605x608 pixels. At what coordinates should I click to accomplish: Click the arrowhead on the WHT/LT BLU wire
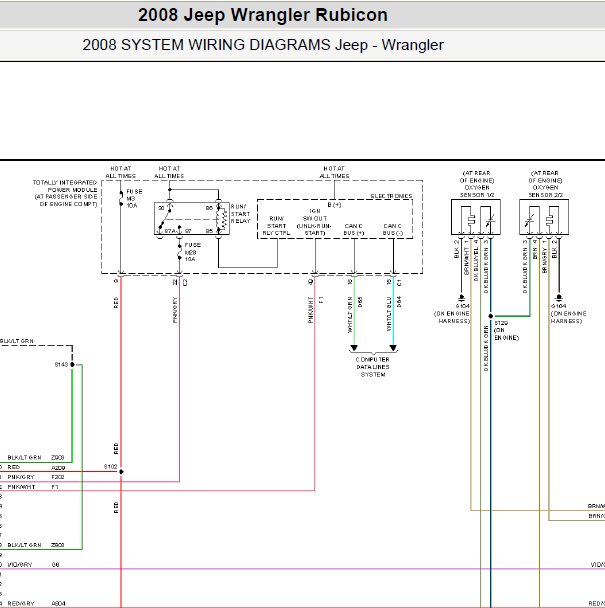point(393,348)
